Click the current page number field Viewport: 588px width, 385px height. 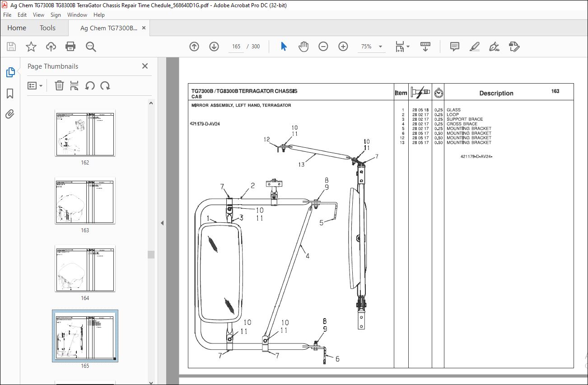click(235, 47)
